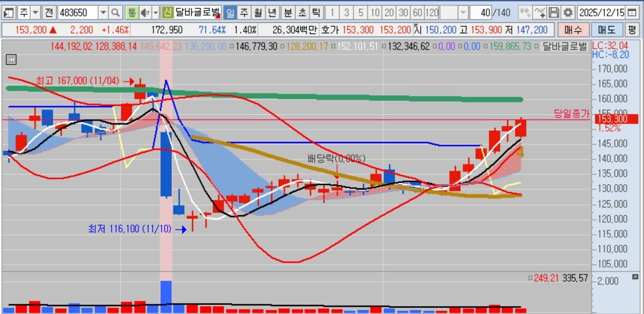Expand the stock code dropdown arrow

coord(103,12)
